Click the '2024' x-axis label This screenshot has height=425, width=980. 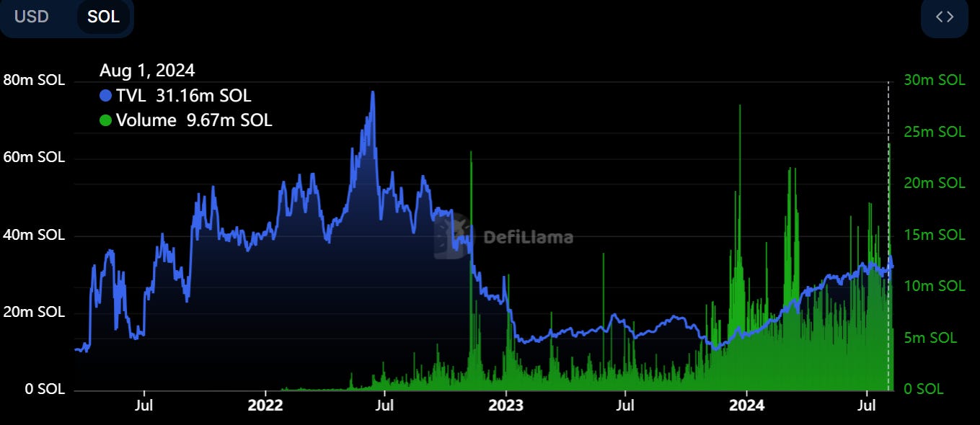[x=746, y=405]
